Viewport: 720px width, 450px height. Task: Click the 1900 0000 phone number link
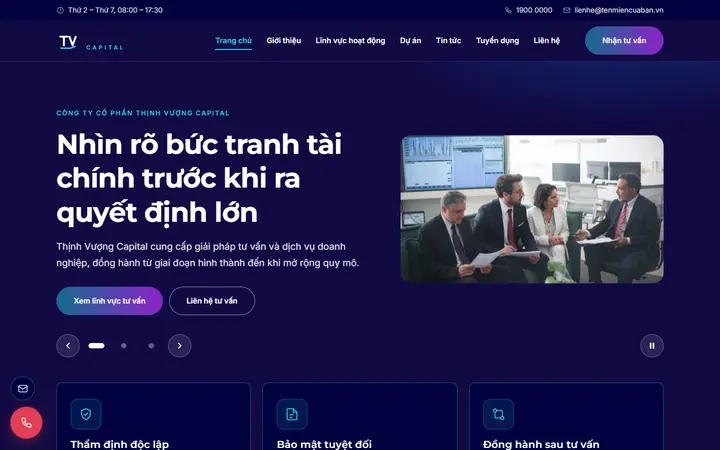(x=534, y=10)
